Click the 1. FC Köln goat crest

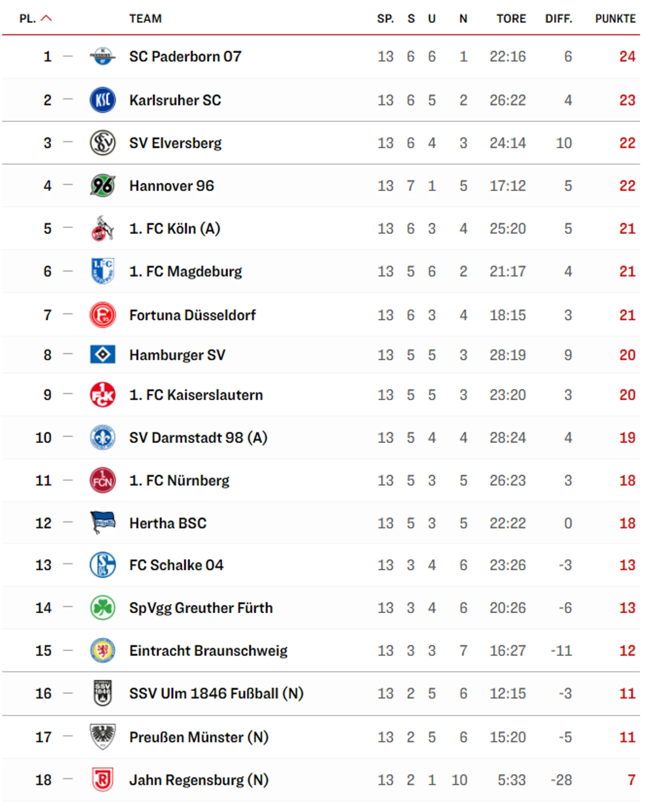click(x=102, y=228)
